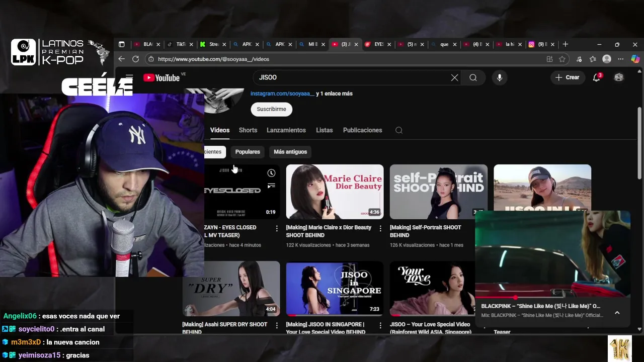Click miniplayer title 'BLACKPINK – Shine Like Me'
This screenshot has height=362, width=644.
pyautogui.click(x=540, y=306)
